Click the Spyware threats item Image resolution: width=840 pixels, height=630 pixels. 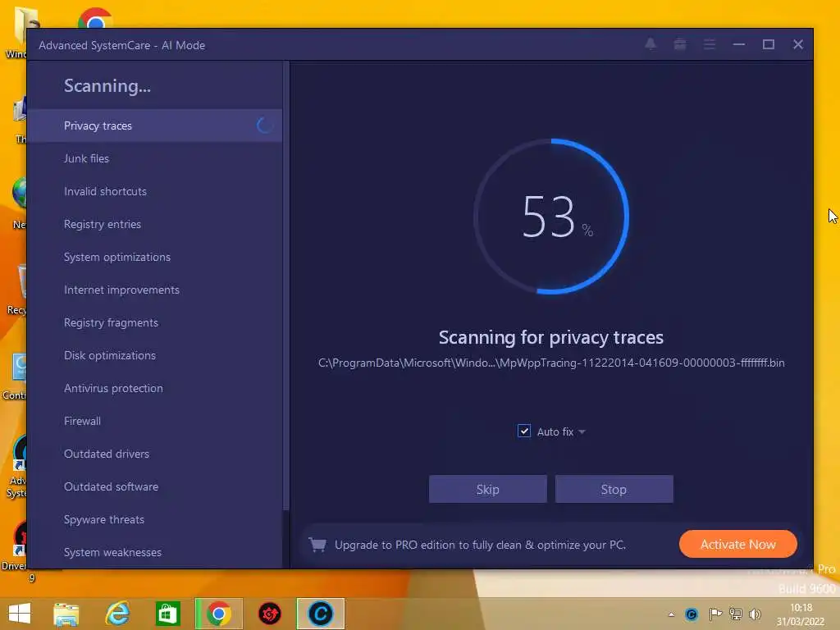pyautogui.click(x=154, y=519)
